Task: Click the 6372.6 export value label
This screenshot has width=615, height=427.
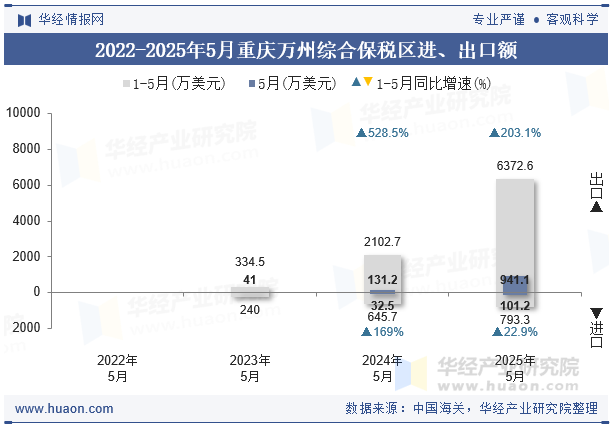Action: [515, 166]
